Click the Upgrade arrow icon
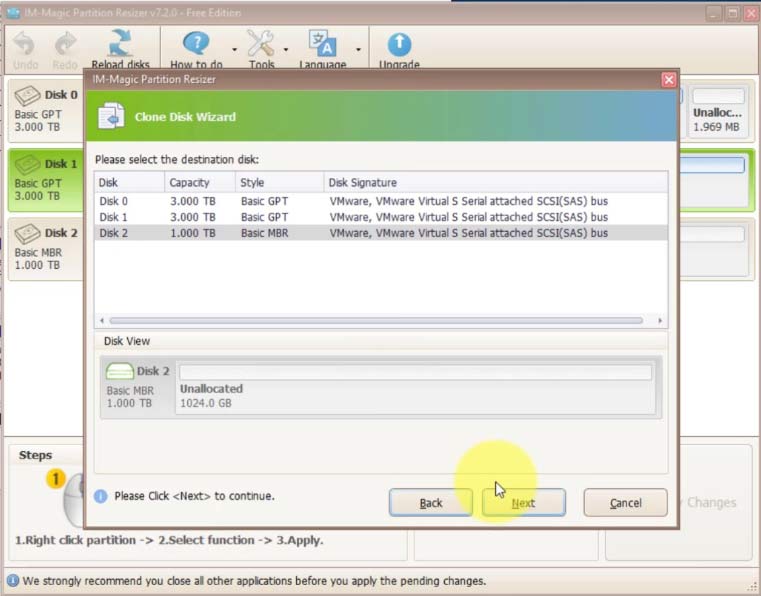 (399, 45)
